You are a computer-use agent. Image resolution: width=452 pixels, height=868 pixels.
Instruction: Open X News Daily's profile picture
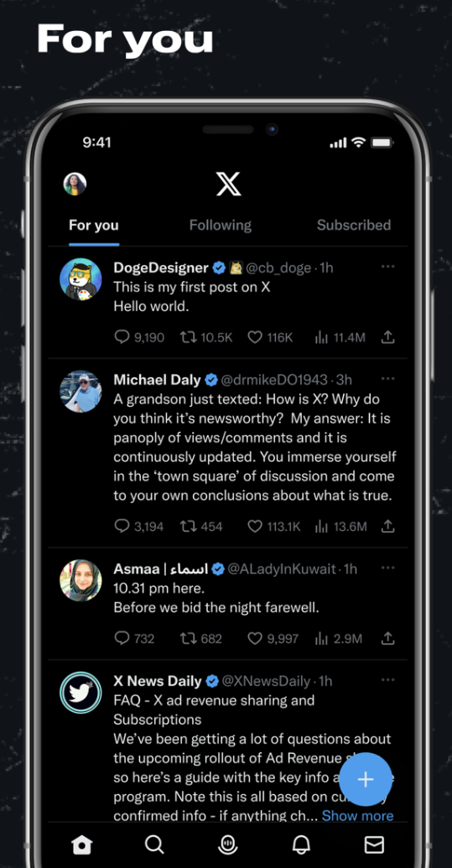coord(81,692)
